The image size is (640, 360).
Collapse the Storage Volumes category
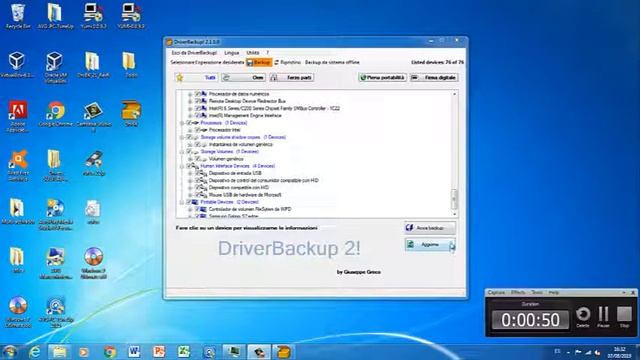point(182,151)
